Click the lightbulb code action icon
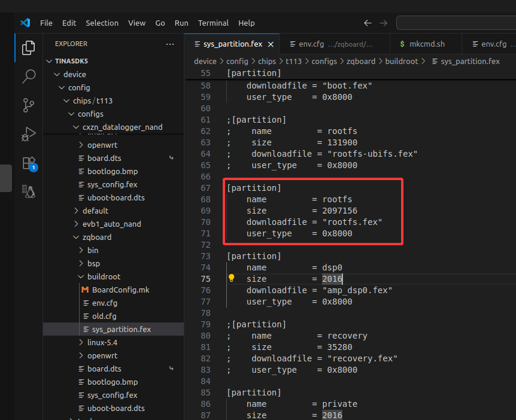The width and height of the screenshot is (516, 420). coord(232,279)
